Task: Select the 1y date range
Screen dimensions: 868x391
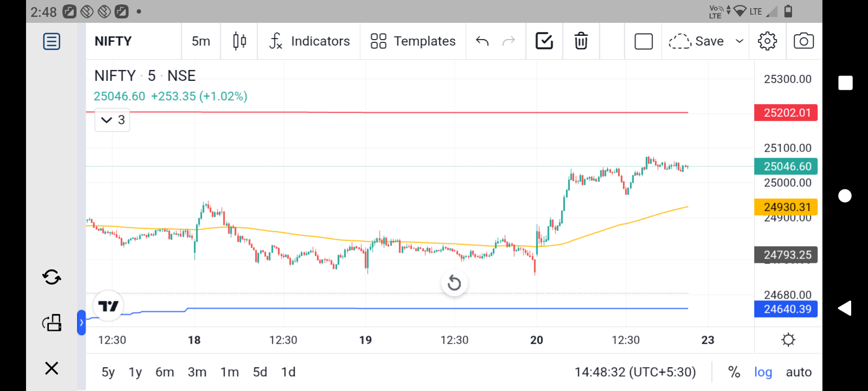Action: pos(135,372)
